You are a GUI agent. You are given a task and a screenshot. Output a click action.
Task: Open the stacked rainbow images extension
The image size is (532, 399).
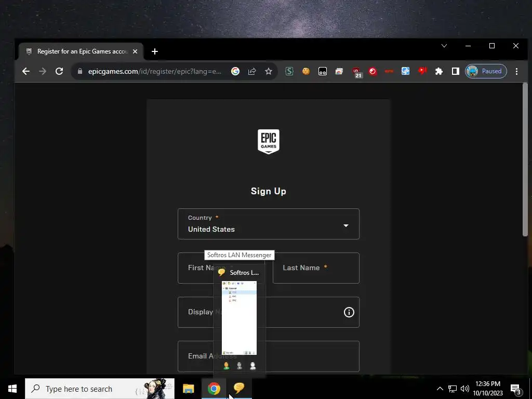(339, 71)
